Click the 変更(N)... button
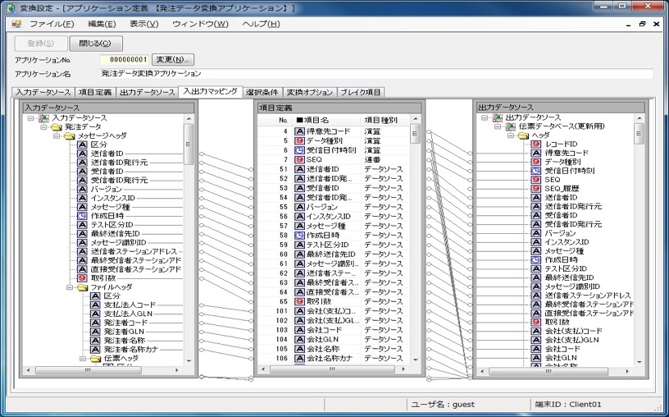 [x=175, y=60]
